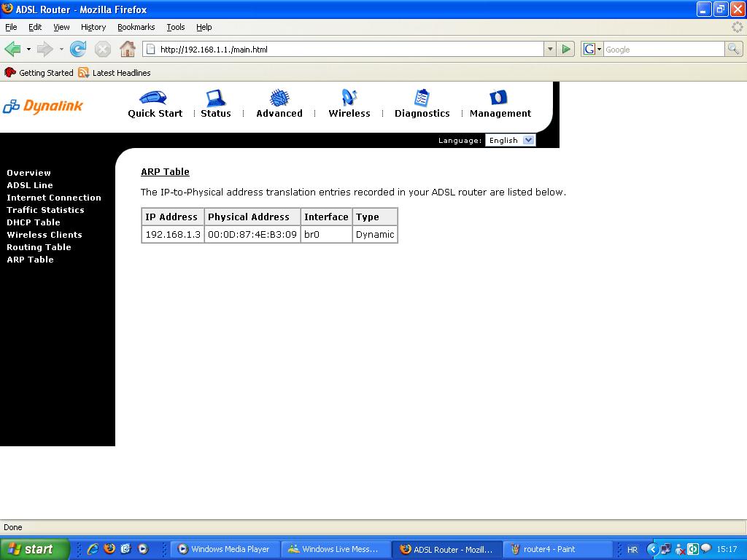This screenshot has height=560, width=747.
Task: Click the Management icon
Action: (x=498, y=97)
